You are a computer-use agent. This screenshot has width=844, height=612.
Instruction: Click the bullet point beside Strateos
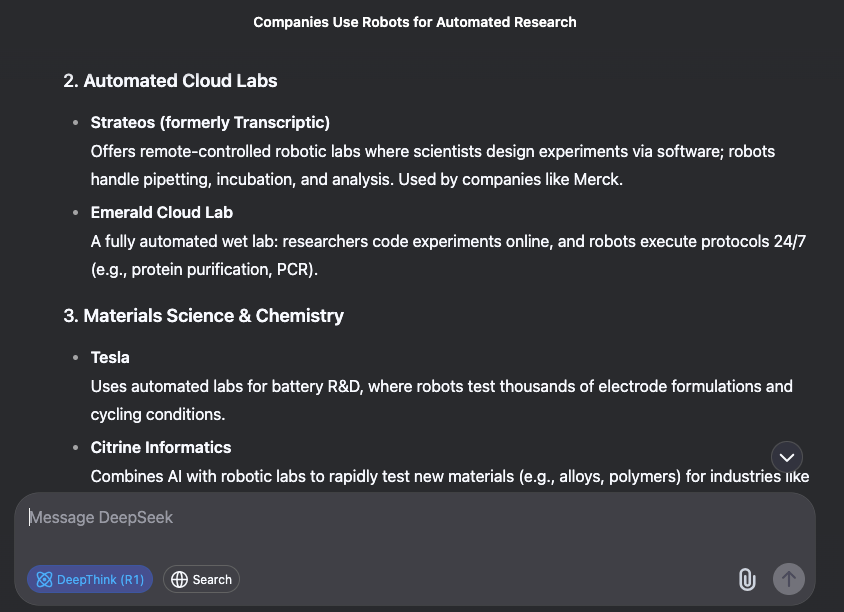pyautogui.click(x=75, y=123)
